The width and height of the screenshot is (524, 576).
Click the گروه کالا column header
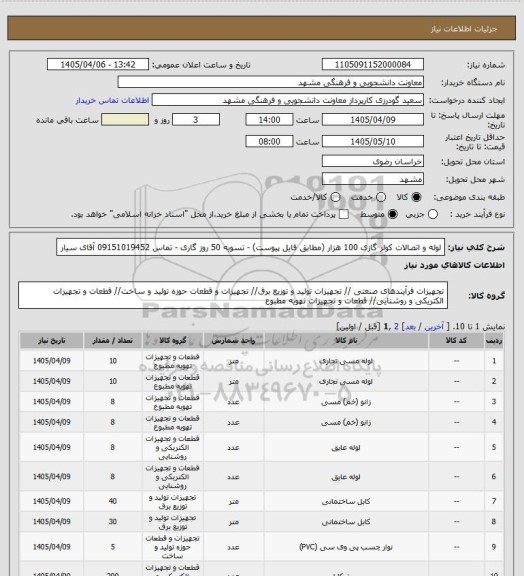tap(172, 341)
